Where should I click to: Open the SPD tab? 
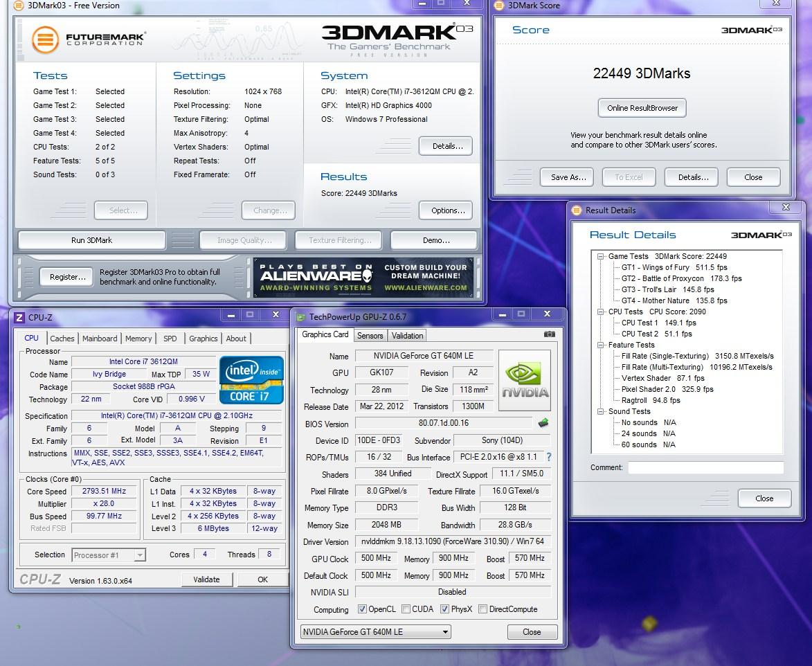170,338
